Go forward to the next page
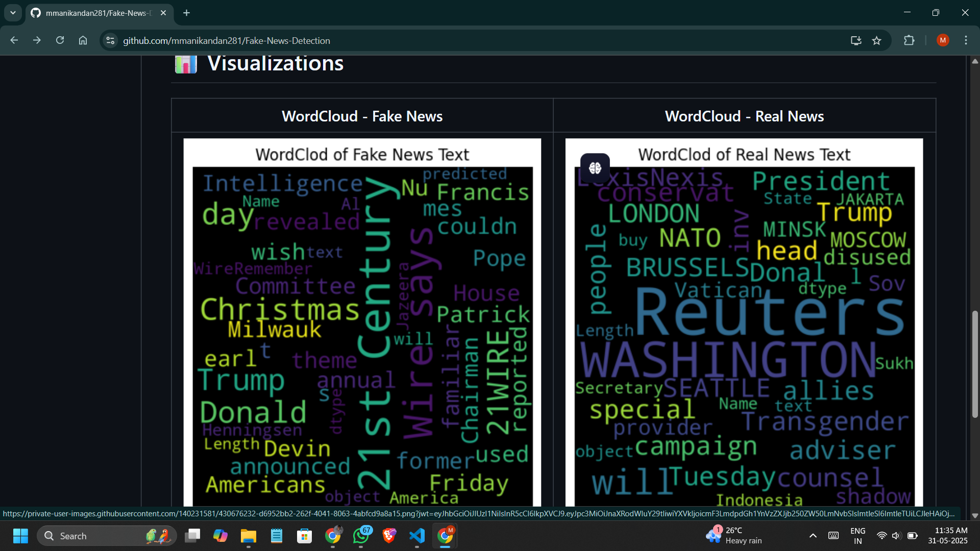980x551 pixels. pos(37,40)
